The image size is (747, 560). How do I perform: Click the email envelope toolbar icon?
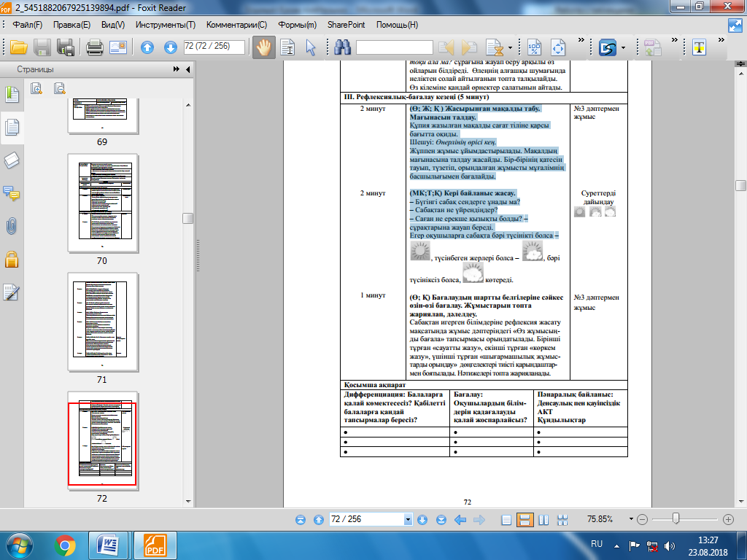coord(117,47)
